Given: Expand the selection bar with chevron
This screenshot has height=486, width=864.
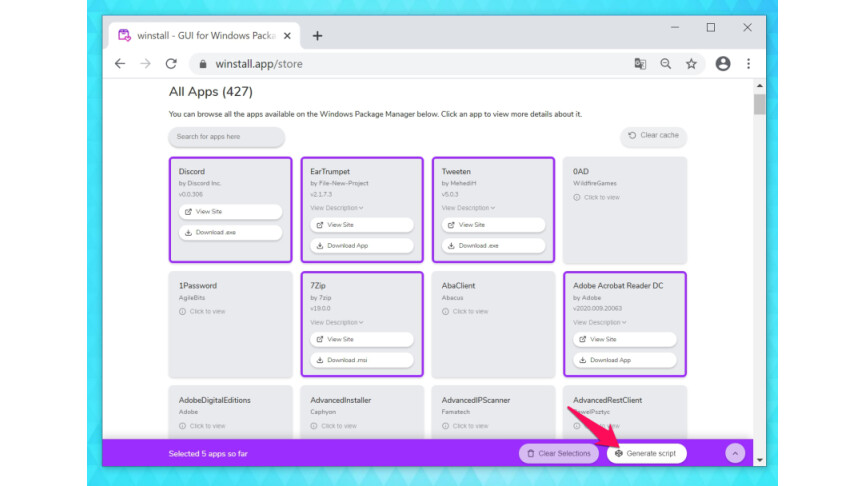Looking at the screenshot, I should point(735,453).
